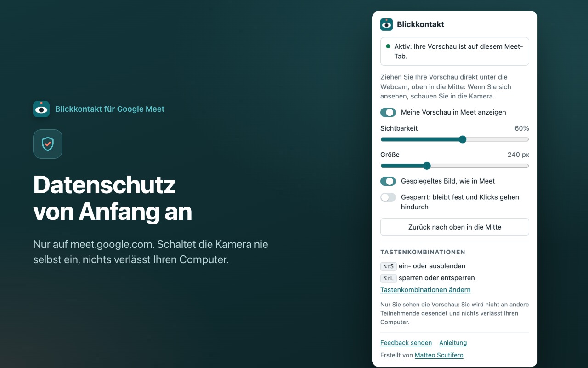Click the ⌥⇧L shortcut key badge
The image size is (588, 368).
click(x=389, y=278)
